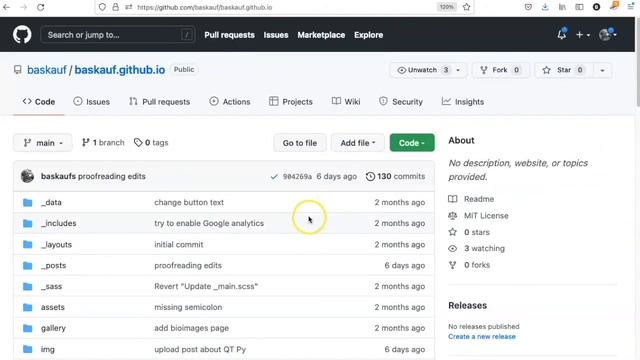Open the _sass folder
640x360 pixels.
click(51, 286)
